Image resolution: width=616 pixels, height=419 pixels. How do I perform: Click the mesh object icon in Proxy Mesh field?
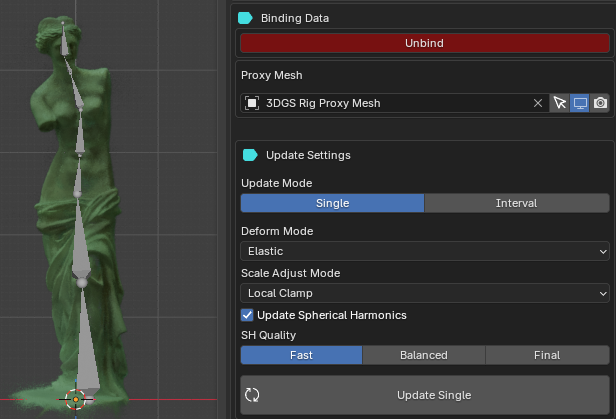click(252, 103)
